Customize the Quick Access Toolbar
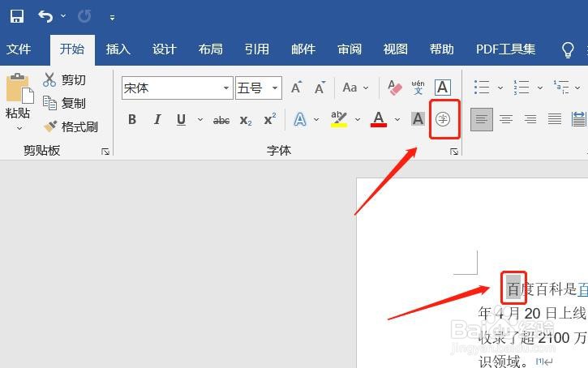 click(112, 17)
